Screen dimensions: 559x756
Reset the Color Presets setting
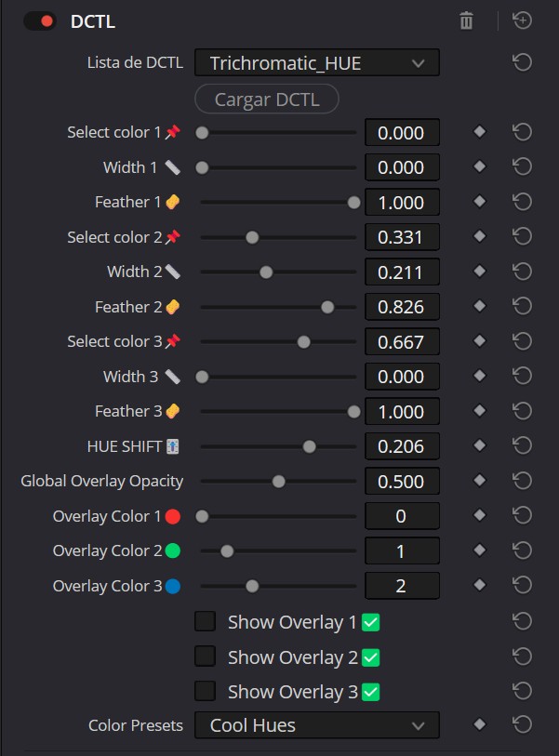[522, 725]
